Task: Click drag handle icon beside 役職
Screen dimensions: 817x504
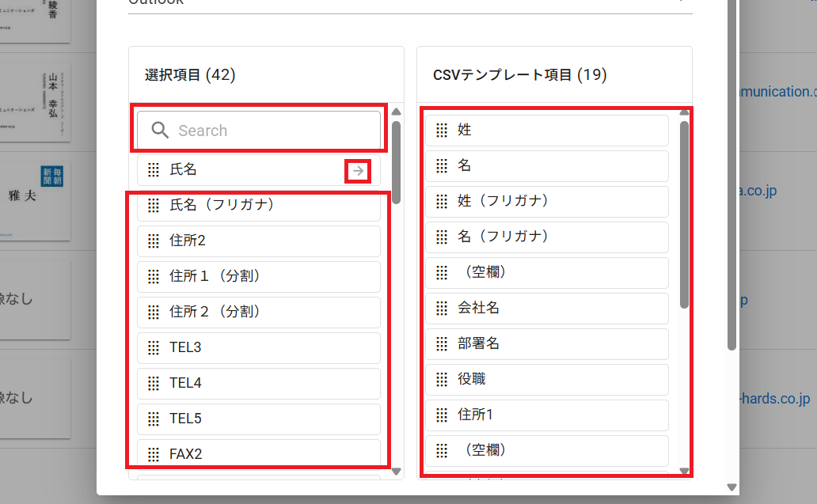Action: (442, 380)
